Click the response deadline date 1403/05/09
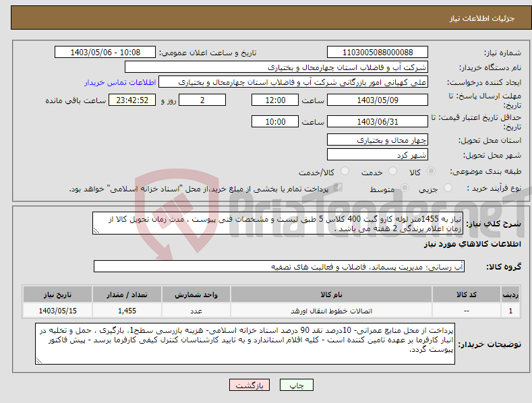This screenshot has height=403, width=532. point(378,100)
